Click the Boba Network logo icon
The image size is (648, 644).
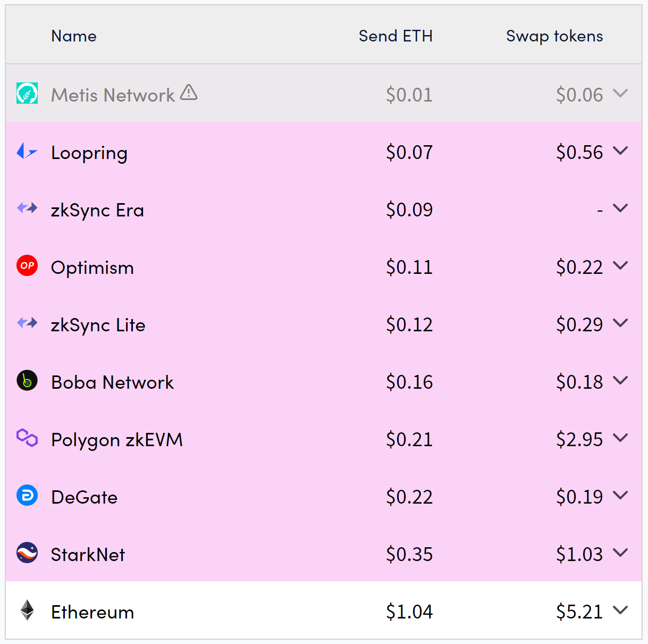pos(27,381)
